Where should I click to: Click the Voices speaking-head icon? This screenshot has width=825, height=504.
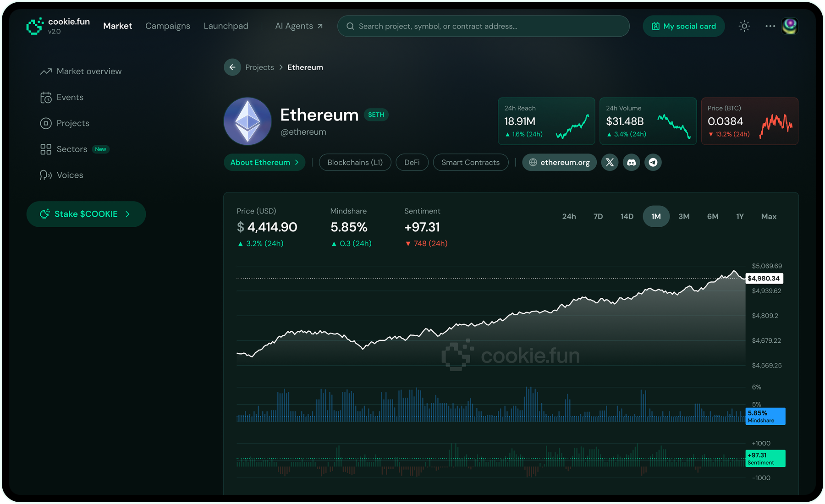[46, 175]
